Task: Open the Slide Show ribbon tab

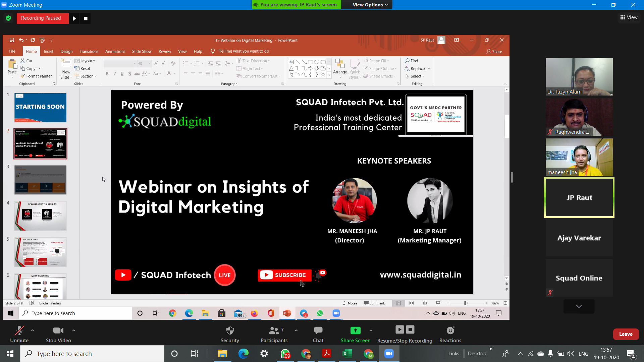Action: 142,51
